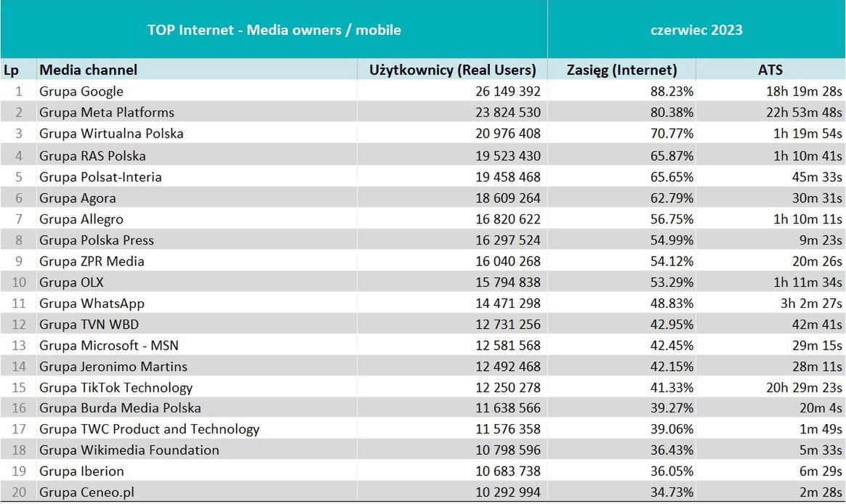Screen dimensions: 846x504
Task: Select Grupa Allegro's users value 16 820 622
Action: (x=499, y=219)
